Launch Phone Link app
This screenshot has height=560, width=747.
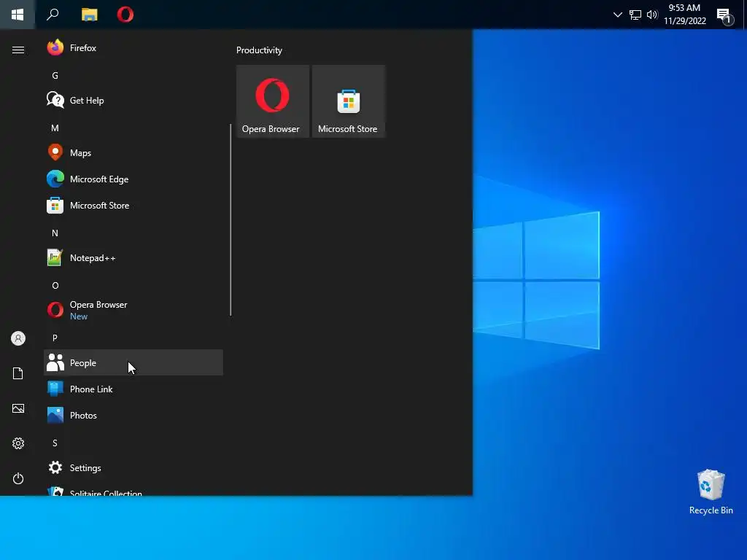[133, 389]
